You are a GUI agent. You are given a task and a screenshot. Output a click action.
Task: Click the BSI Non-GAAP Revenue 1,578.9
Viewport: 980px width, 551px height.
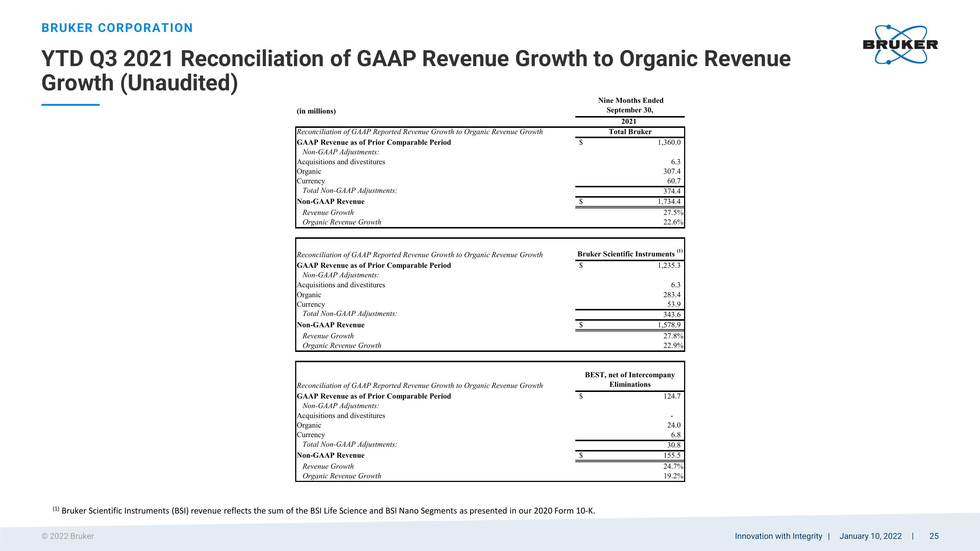pyautogui.click(x=669, y=325)
